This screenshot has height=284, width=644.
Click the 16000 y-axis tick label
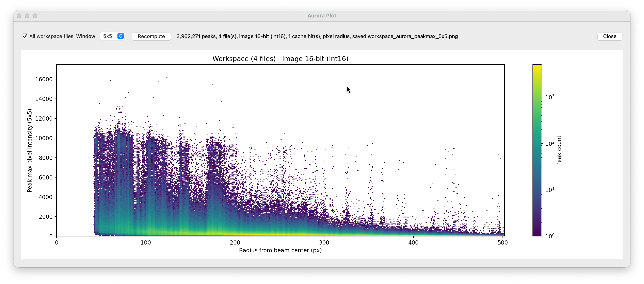coord(44,79)
